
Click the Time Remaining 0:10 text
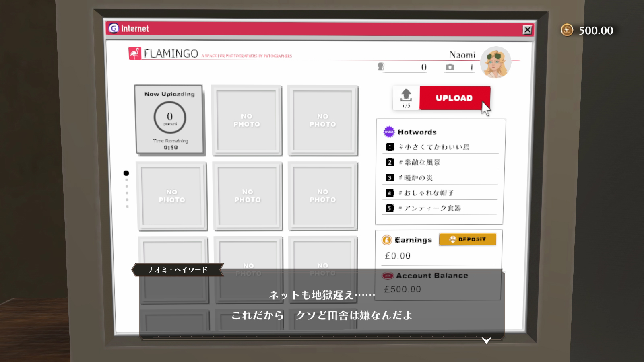[171, 144]
